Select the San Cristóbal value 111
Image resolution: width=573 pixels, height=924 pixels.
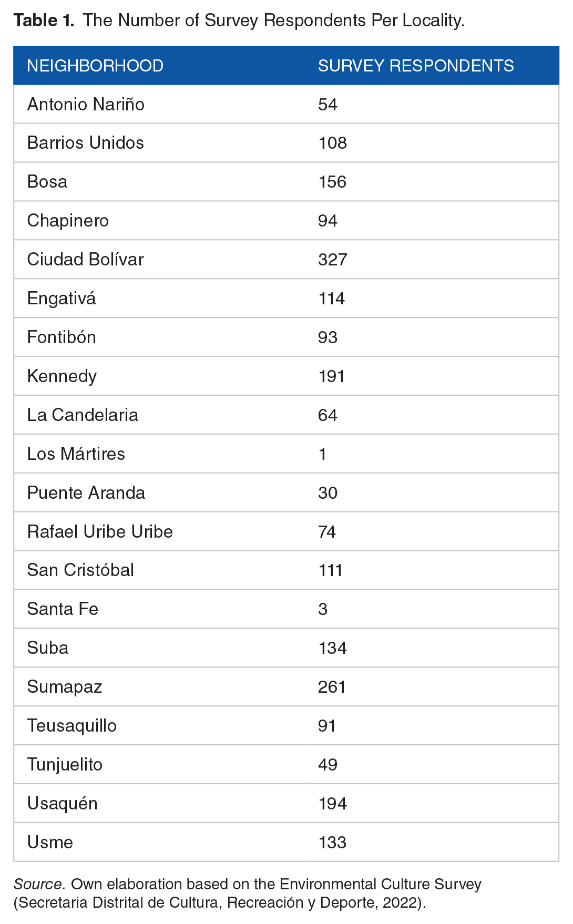coord(331,570)
